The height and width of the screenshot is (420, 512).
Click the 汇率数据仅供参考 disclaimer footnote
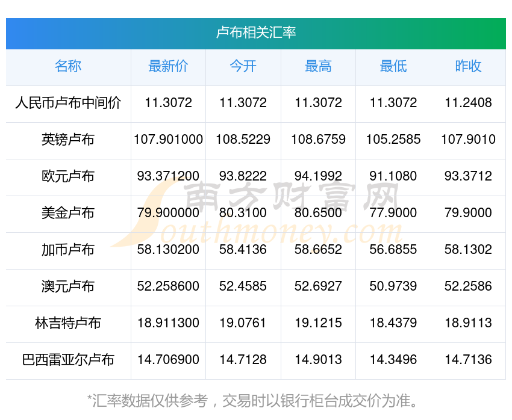(x=252, y=401)
